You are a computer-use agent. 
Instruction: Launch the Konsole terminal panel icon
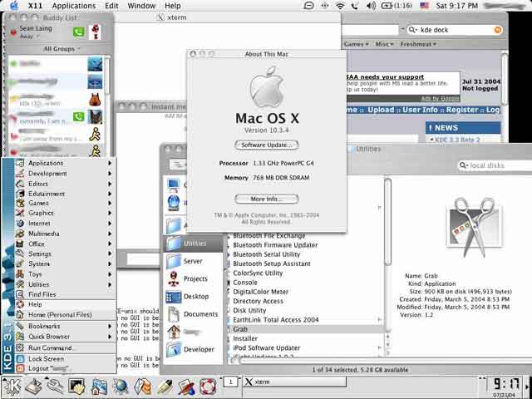point(76,387)
